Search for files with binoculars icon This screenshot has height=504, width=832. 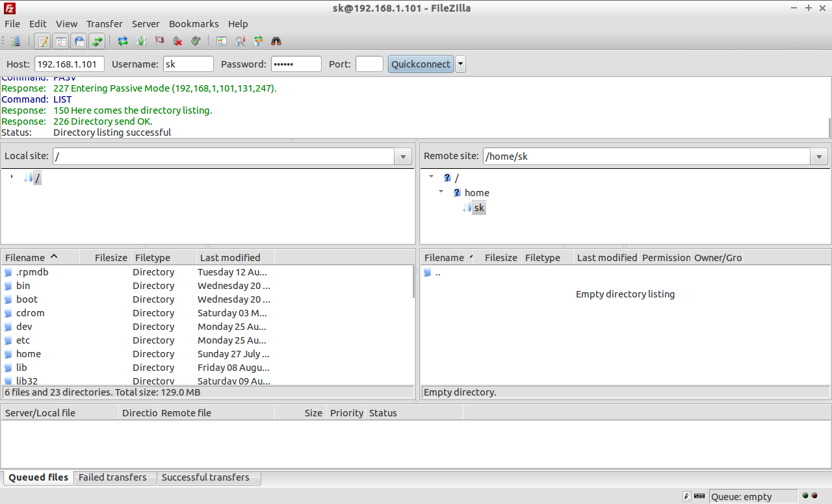click(x=276, y=41)
